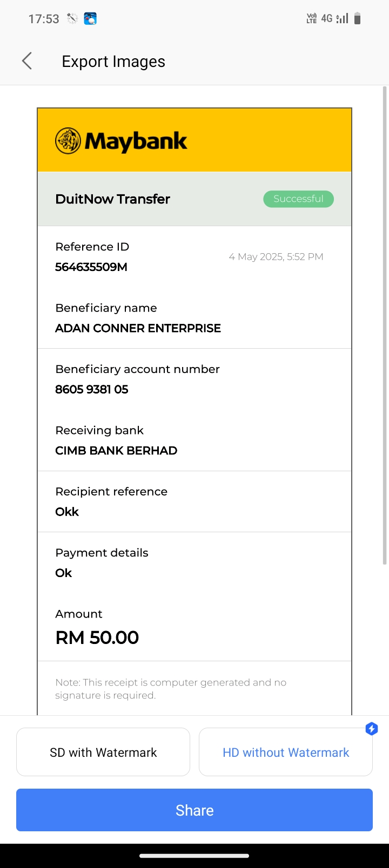This screenshot has width=389, height=868.
Task: Tap the green Successful status badge
Action: pos(298,199)
